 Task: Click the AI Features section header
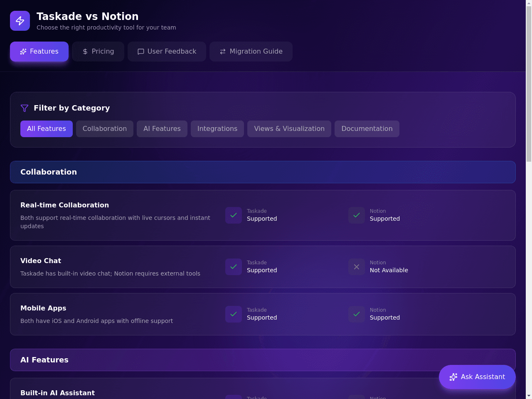(263, 360)
